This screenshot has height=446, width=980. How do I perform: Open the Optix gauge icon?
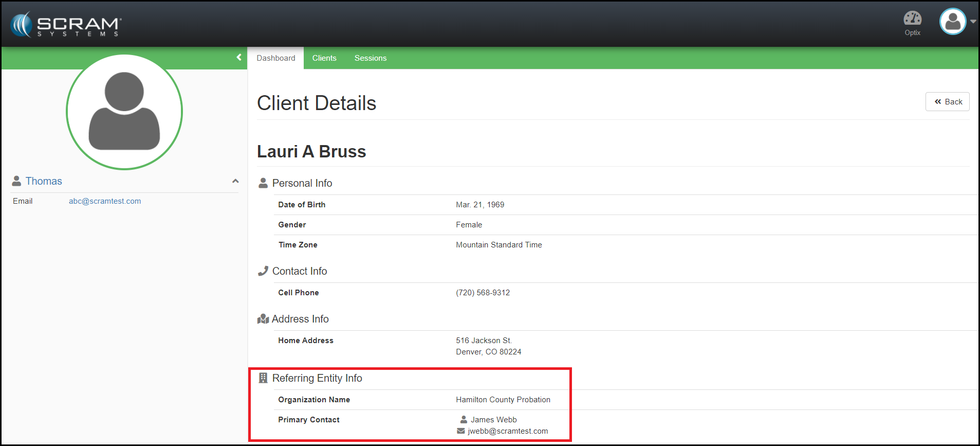(x=912, y=19)
